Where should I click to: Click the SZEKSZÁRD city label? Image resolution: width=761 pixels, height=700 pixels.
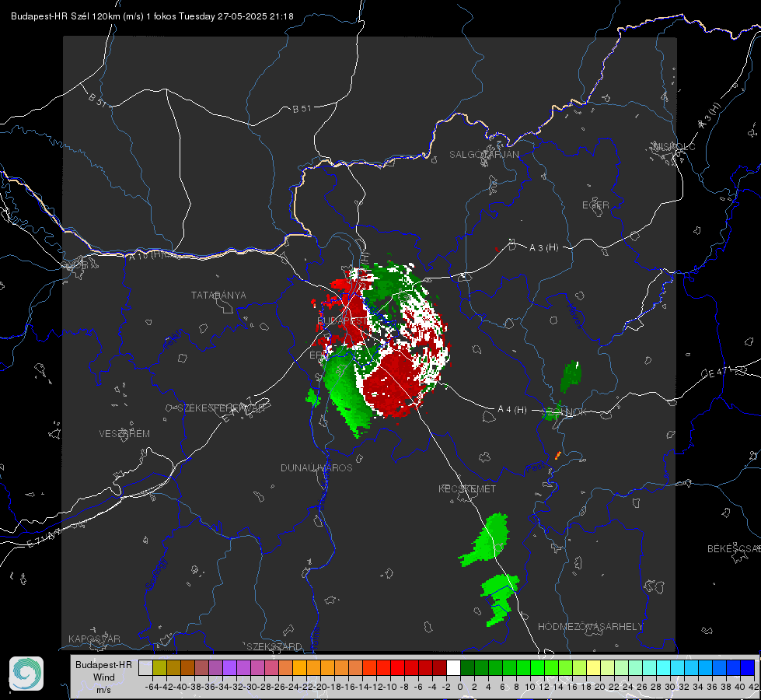click(274, 646)
